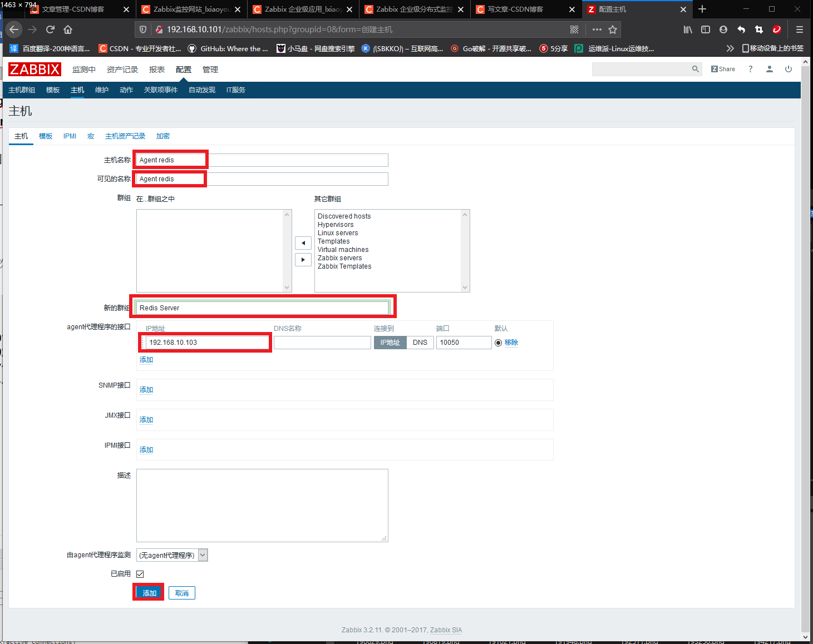Screen dimensions: 813x644
Task: Select Templates in other groups list
Action: click(x=334, y=241)
